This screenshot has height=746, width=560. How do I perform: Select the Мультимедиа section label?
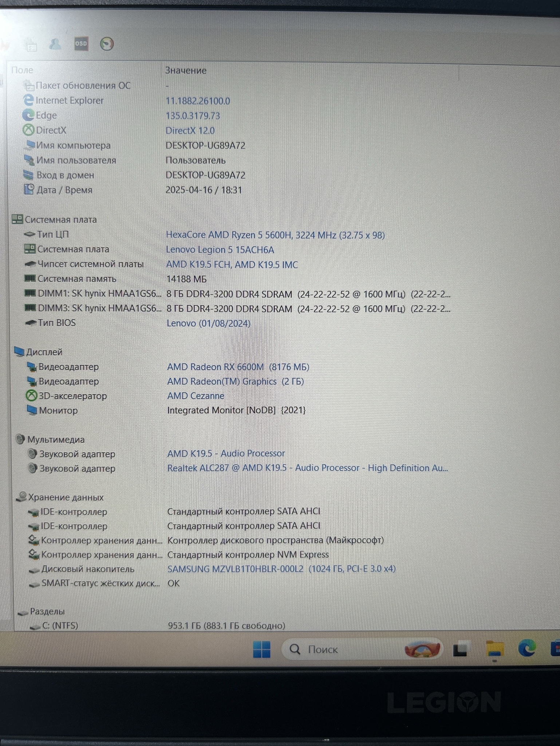56,440
